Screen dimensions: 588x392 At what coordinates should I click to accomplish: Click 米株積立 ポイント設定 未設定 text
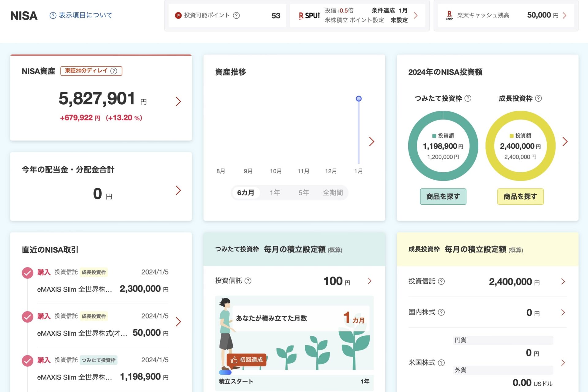click(366, 20)
